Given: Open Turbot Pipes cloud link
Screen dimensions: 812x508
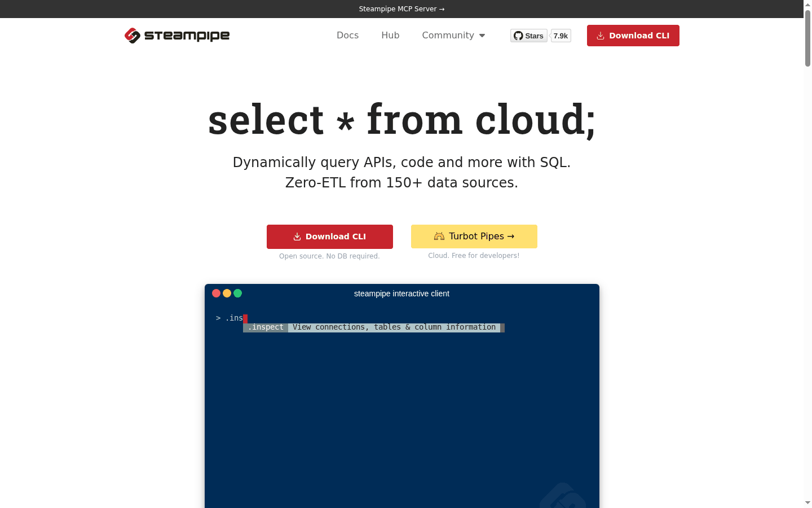Looking at the screenshot, I should (x=474, y=237).
